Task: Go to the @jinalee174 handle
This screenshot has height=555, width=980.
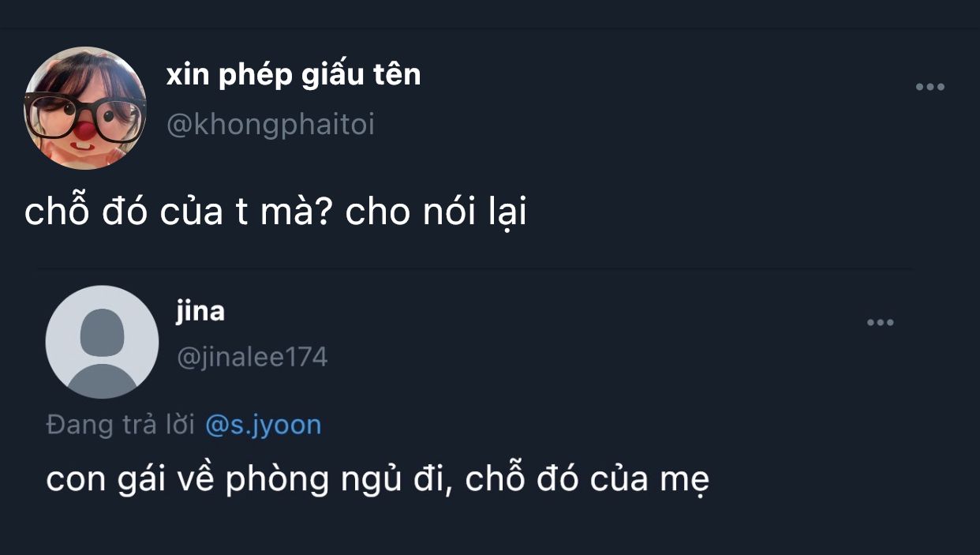Action: point(252,357)
